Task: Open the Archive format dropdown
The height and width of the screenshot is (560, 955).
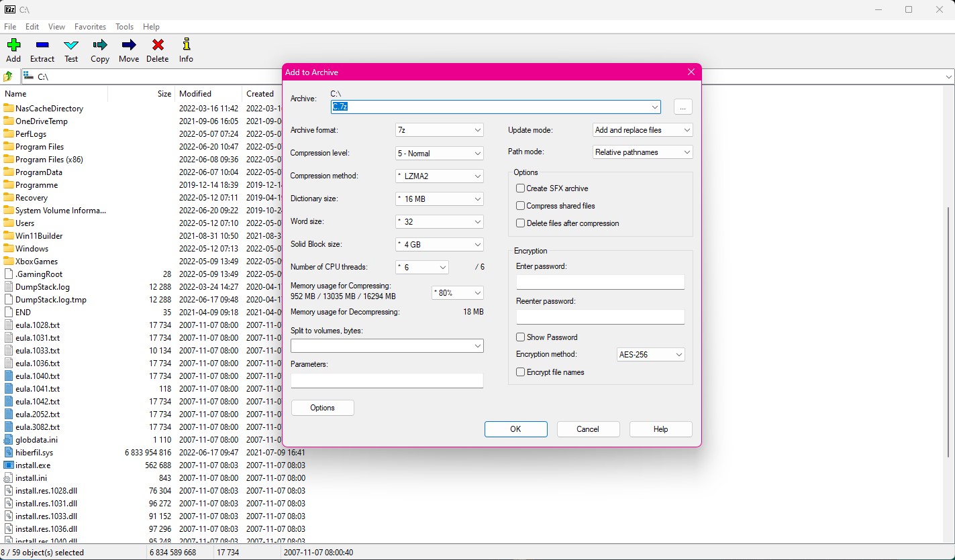Action: pyautogui.click(x=440, y=130)
